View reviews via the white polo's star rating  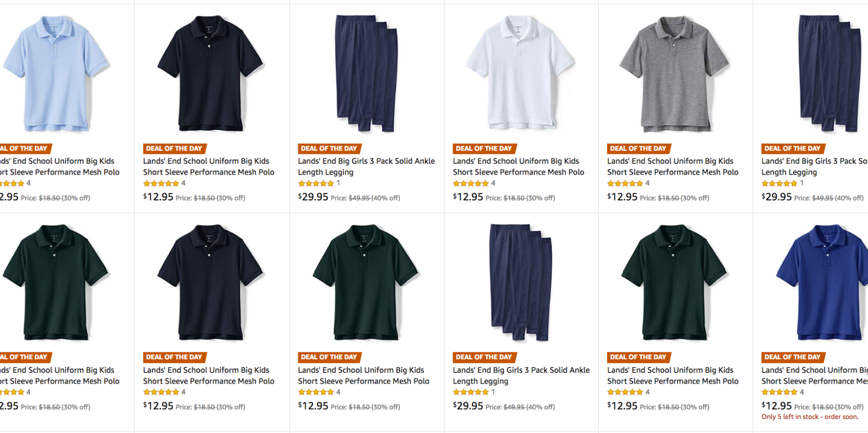(x=470, y=183)
